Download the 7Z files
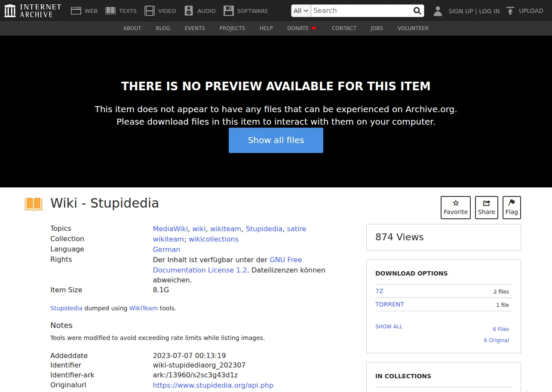The height and width of the screenshot is (392, 552). [x=379, y=291]
